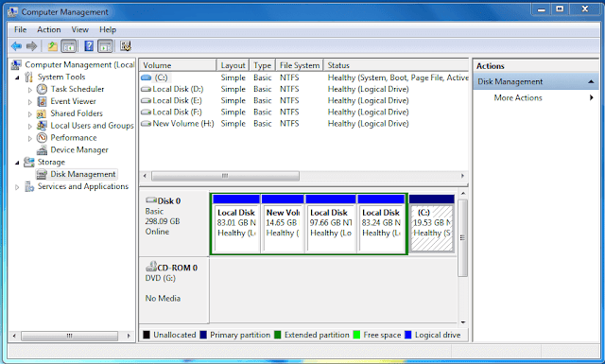605x364 pixels.
Task: Click the Performance monitor icon
Action: (42, 138)
